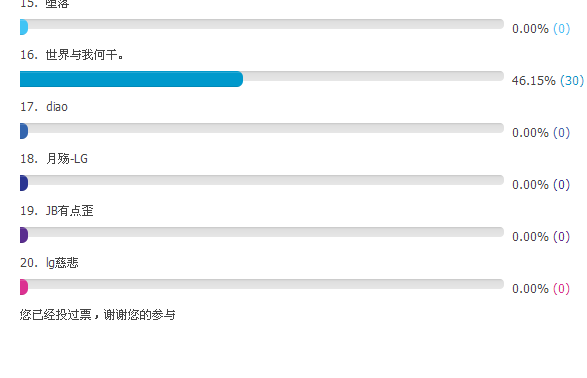Click the dark blue bar cap under diao
Image resolution: width=587 pixels, height=378 pixels.
click(x=24, y=131)
